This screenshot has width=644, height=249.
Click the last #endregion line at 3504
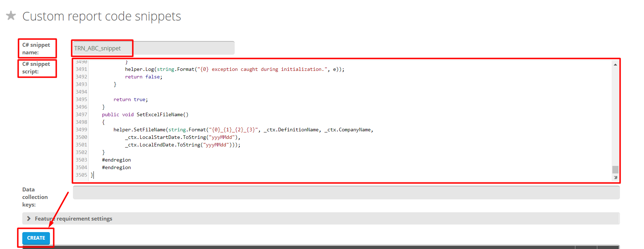116,168
